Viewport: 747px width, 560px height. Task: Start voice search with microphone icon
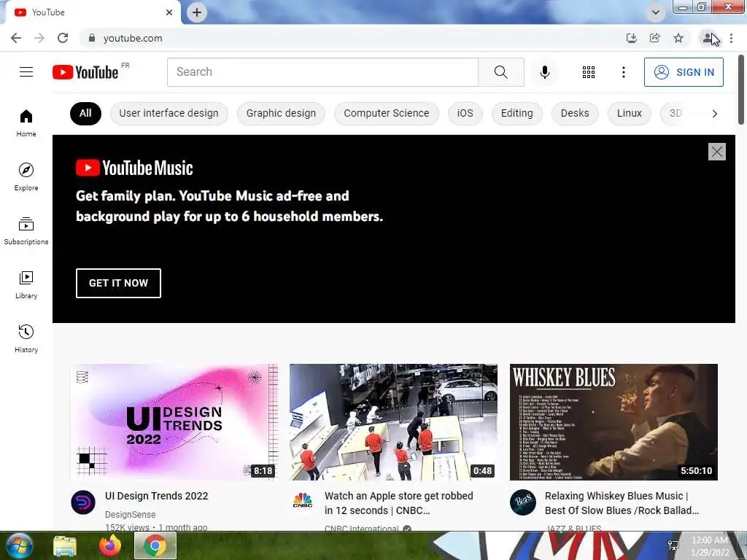click(x=544, y=72)
